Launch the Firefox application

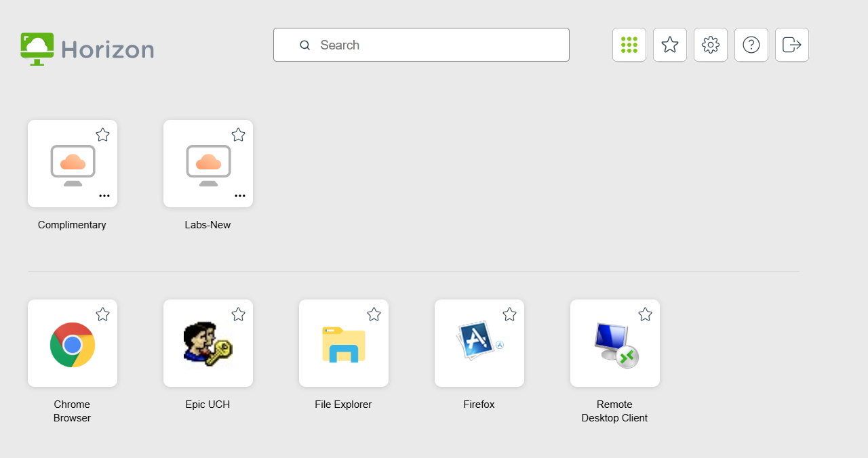(x=479, y=343)
